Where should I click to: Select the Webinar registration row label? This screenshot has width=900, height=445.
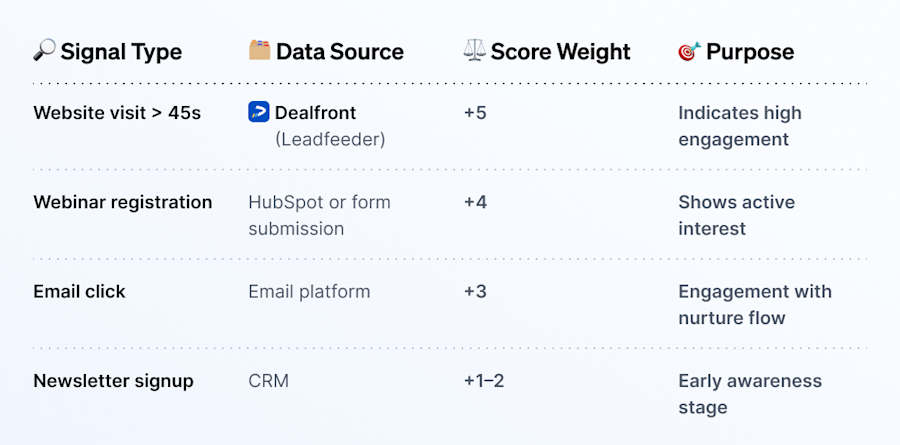coord(123,202)
